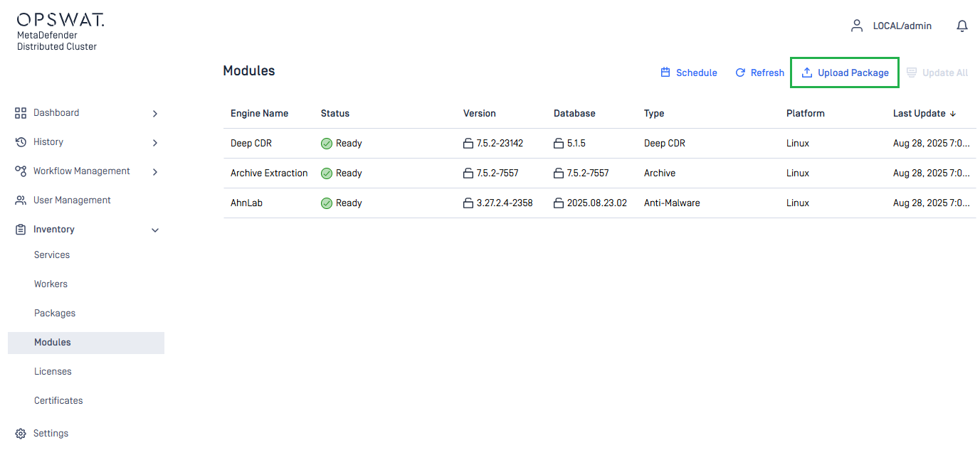Select Modules under Inventory

[86, 343]
